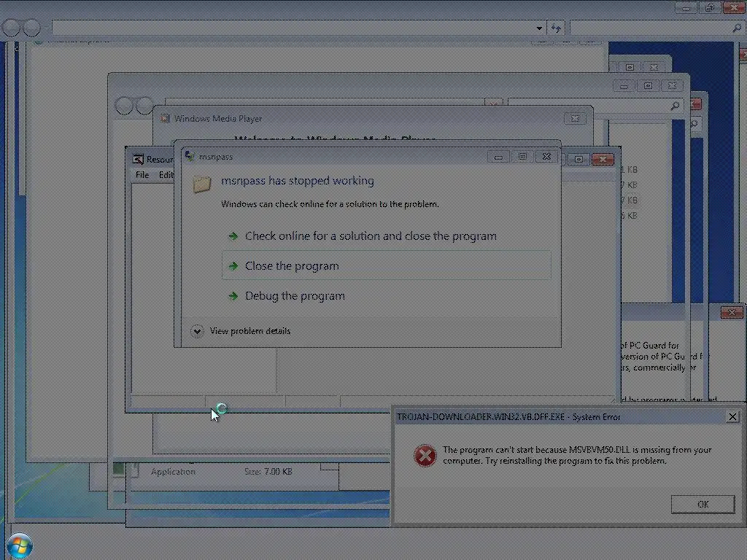The width and height of the screenshot is (747, 560).
Task: Close the TROJAN-DOWNLOADER System Error dialog
Action: pos(732,417)
